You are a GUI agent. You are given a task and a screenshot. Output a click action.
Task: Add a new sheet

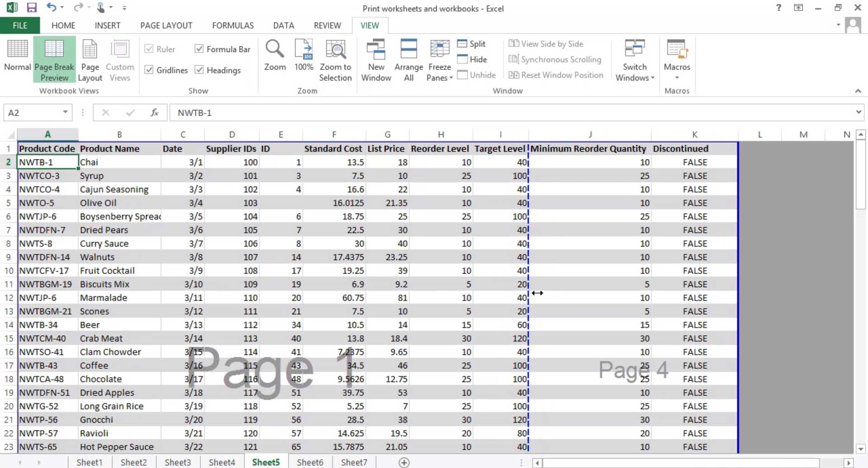coord(404,462)
